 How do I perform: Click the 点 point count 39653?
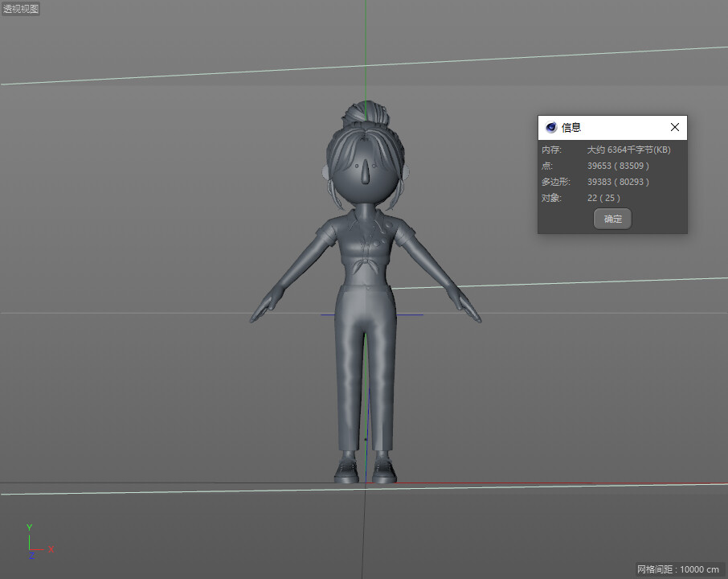pyautogui.click(x=598, y=166)
